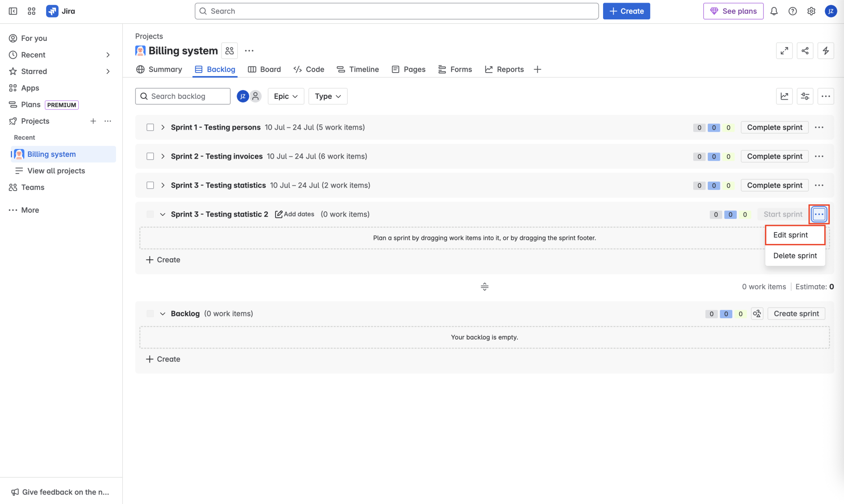Image resolution: width=844 pixels, height=504 pixels.
Task: Open the insights chart icon
Action: tap(784, 96)
